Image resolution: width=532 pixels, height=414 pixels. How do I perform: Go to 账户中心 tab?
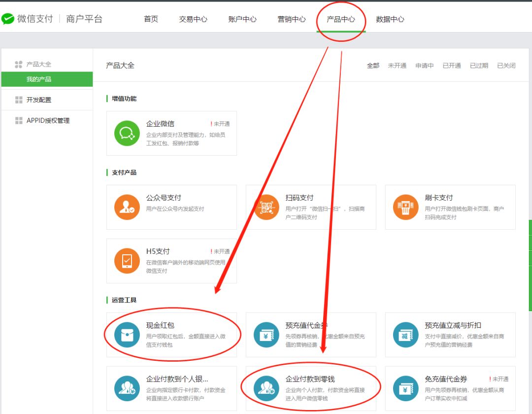click(x=242, y=19)
